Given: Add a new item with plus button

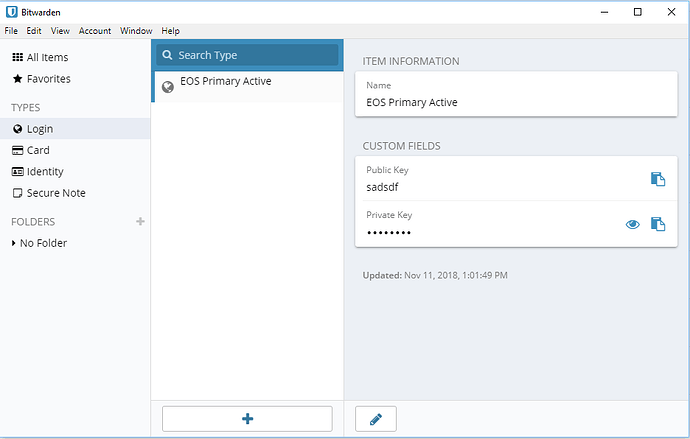Looking at the screenshot, I should coord(247,419).
